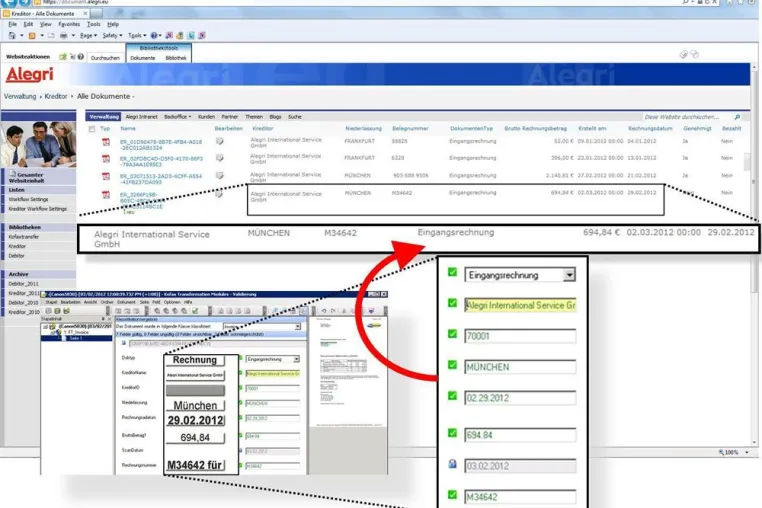Click the RSS feeds icon in browser toolbar
This screenshot has height=508, width=762.
[32, 35]
